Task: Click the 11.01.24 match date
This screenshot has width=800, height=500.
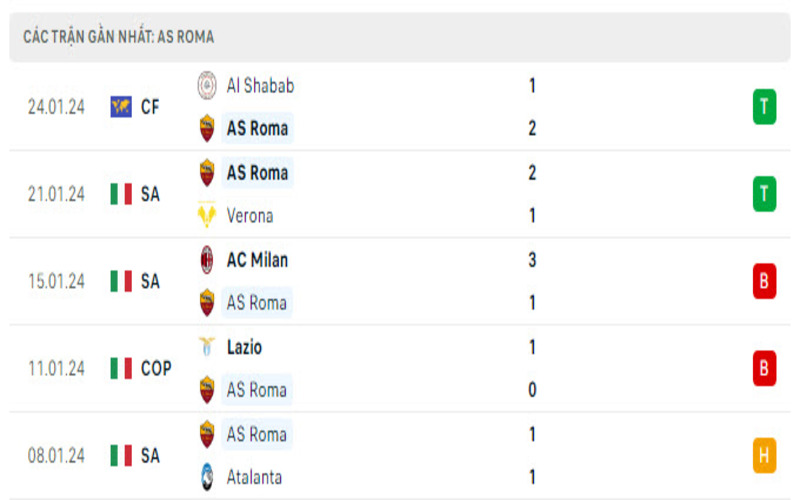Action: point(56,369)
